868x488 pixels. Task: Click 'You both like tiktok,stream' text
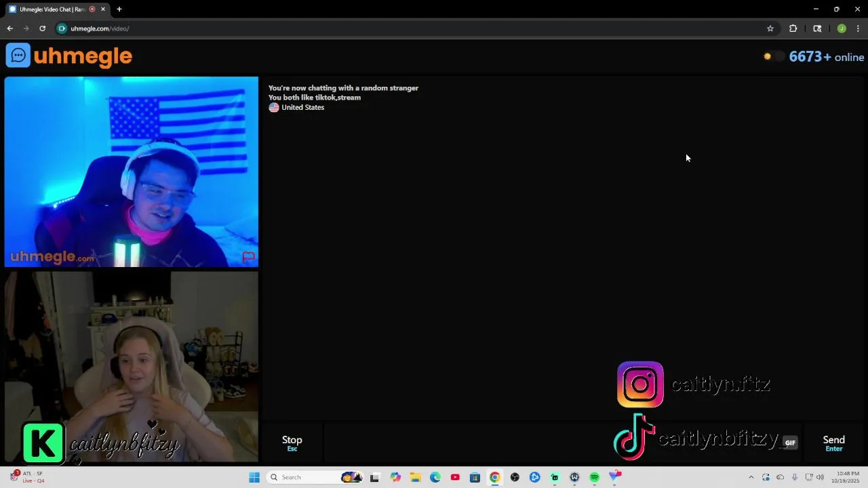(x=315, y=98)
